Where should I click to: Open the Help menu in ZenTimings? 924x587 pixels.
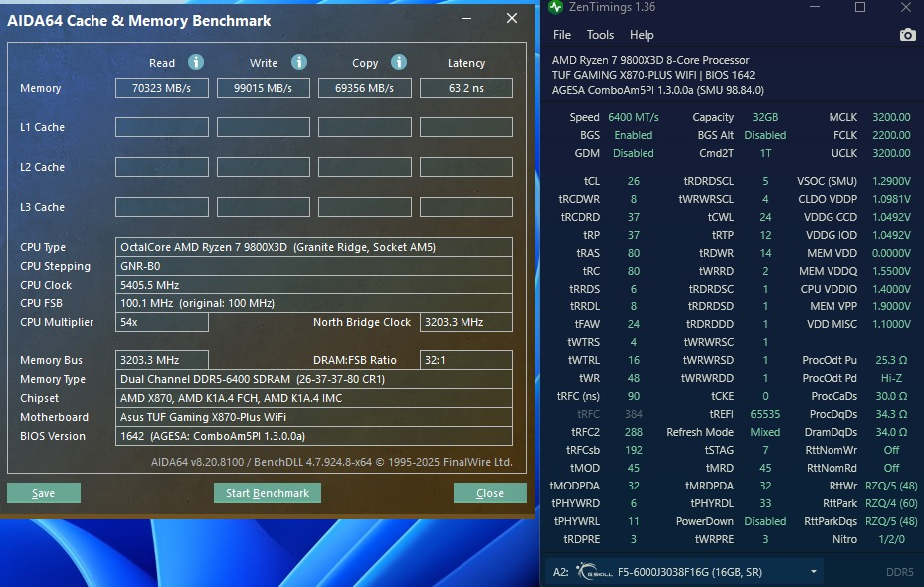642,35
